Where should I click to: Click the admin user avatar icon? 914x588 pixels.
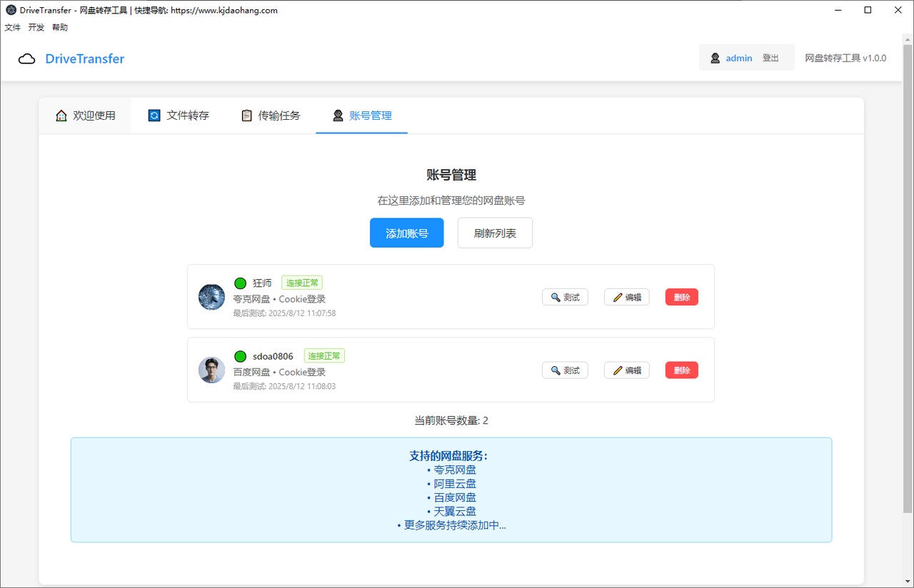pos(715,59)
